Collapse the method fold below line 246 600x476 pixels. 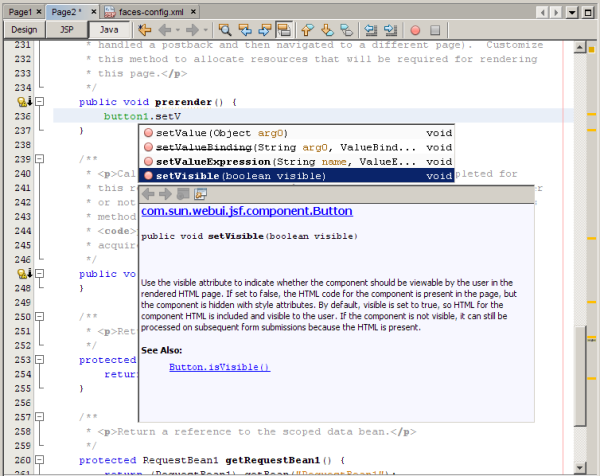coord(39,274)
